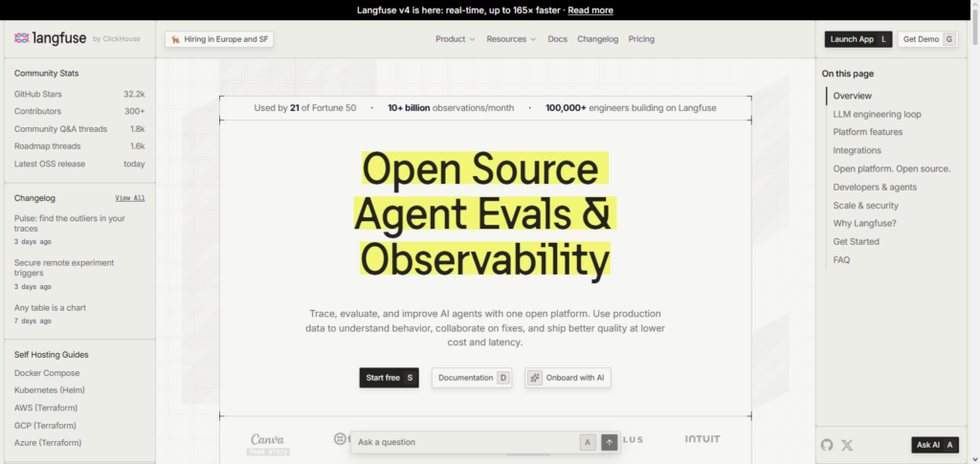The width and height of the screenshot is (980, 464).
Task: Open the Contributors stat row
Action: tap(79, 111)
